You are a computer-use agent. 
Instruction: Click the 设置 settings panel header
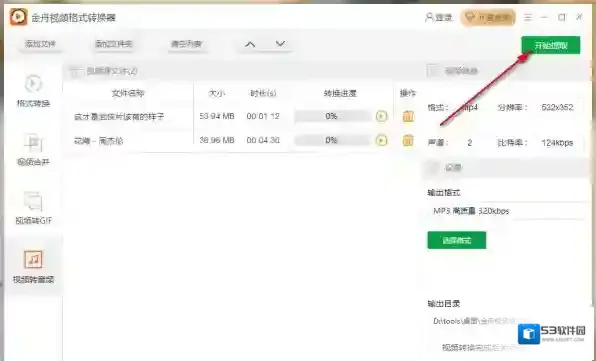pos(507,168)
